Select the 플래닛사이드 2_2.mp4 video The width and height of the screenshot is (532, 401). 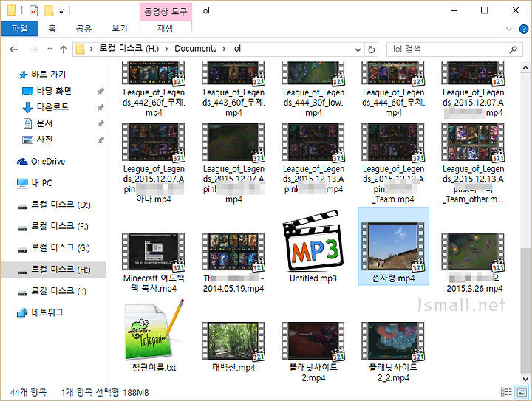(x=394, y=352)
